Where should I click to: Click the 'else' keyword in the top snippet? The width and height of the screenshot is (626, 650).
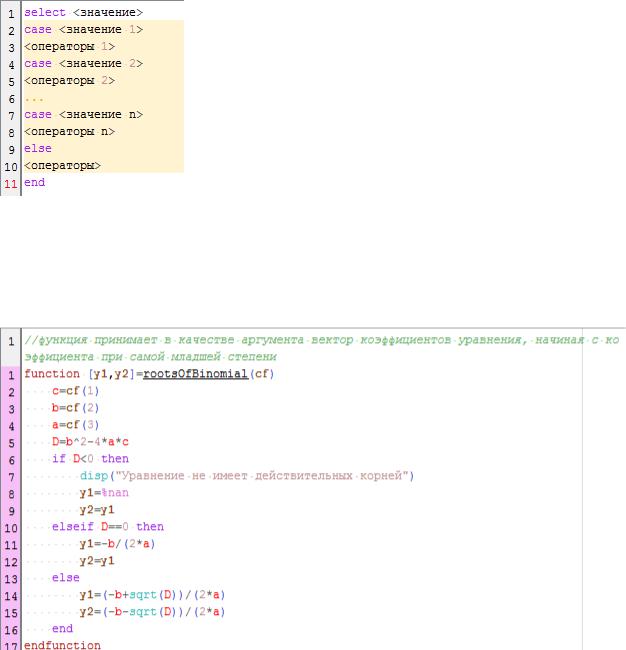[x=37, y=149]
